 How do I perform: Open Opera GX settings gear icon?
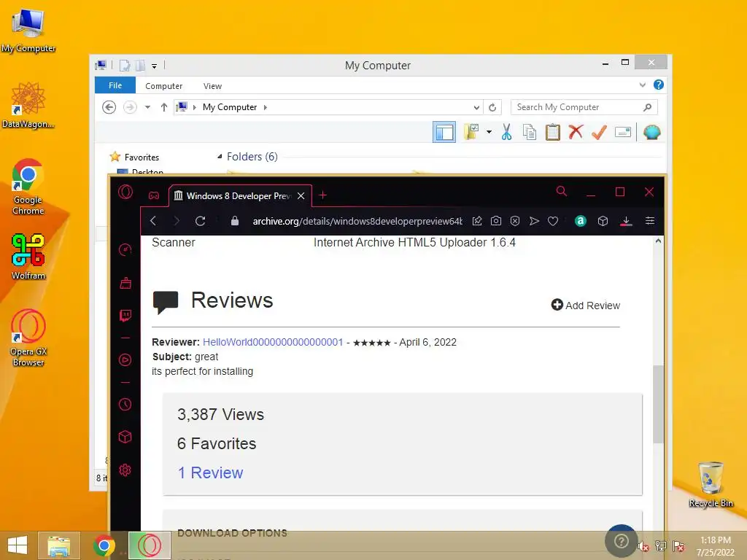(x=125, y=470)
